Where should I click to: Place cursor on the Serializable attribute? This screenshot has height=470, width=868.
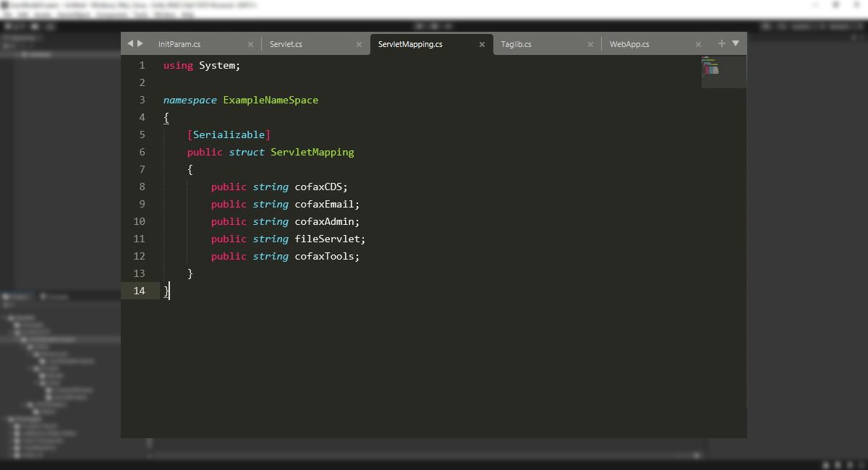point(229,134)
